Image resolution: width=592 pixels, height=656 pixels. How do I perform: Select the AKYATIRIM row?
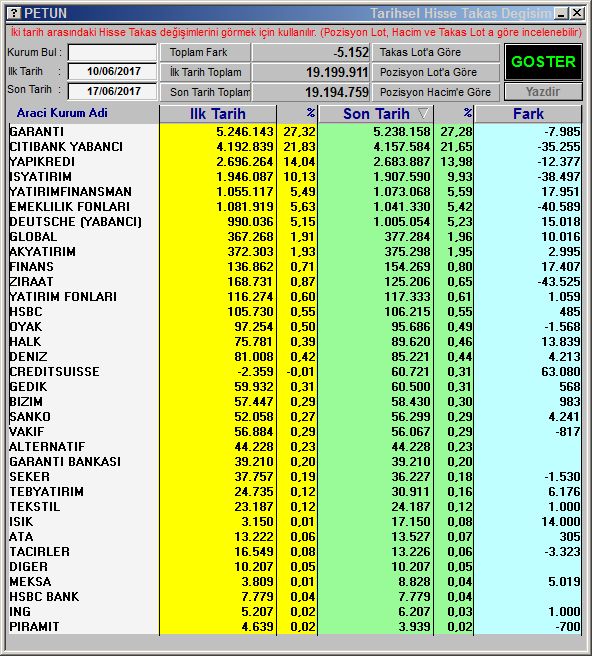tap(295, 252)
